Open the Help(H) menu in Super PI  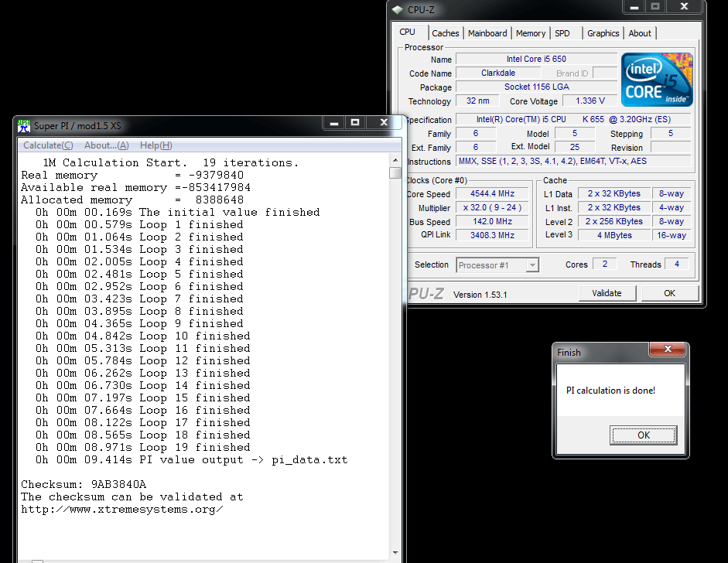(156, 145)
